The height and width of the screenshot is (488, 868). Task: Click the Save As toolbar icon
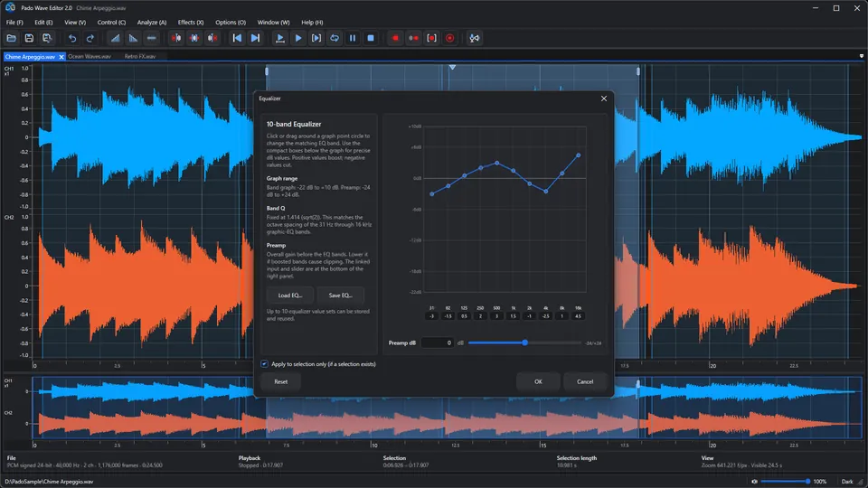[x=47, y=38]
